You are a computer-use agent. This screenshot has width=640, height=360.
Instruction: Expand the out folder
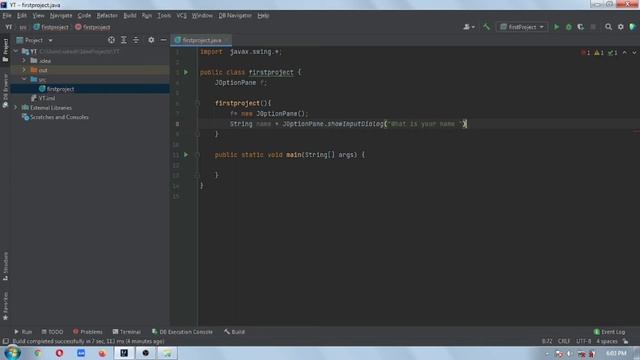[x=24, y=70]
